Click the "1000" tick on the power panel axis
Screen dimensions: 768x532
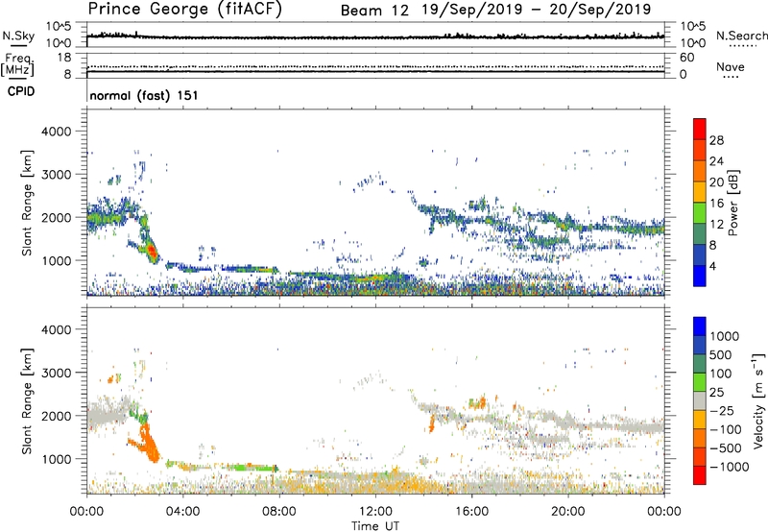pyautogui.click(x=56, y=261)
